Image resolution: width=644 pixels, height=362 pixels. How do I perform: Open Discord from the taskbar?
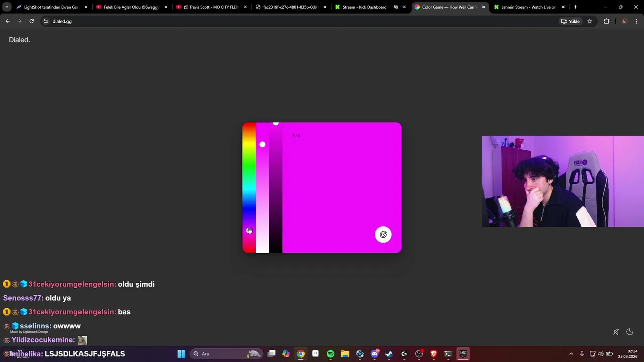pos(375,354)
